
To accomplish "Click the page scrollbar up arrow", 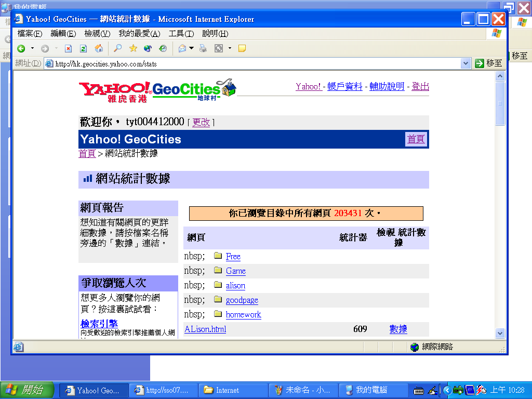I will pyautogui.click(x=500, y=76).
